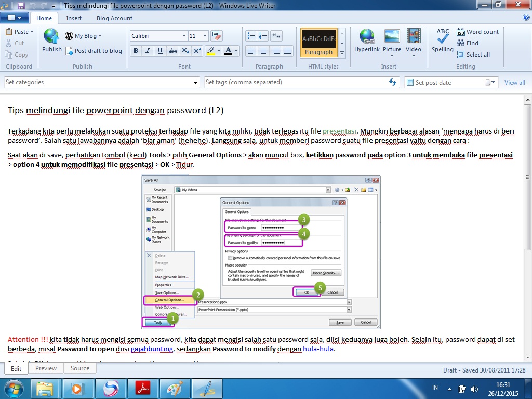Click the refresh tags icon
Screen dimensions: 532x399
tap(393, 82)
